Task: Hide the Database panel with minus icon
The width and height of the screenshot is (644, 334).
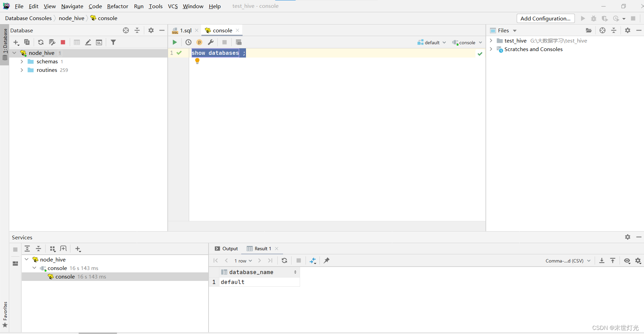Action: pos(162,30)
